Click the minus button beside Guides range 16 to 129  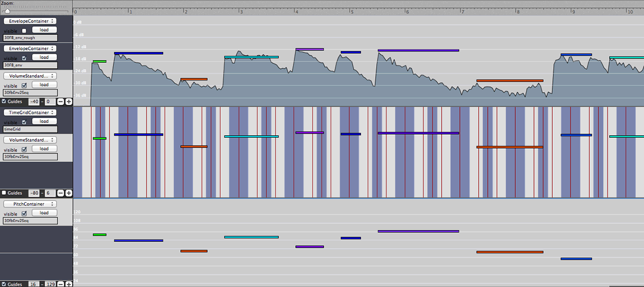[x=61, y=284]
